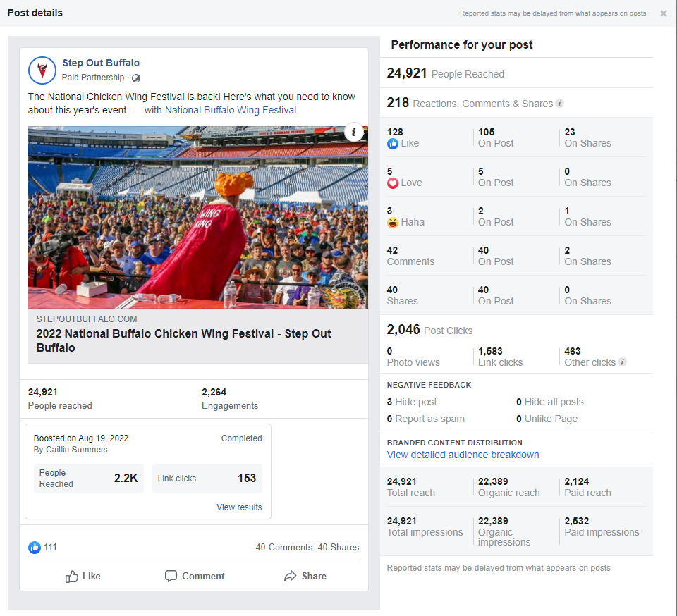Open View results for boosted post
This screenshot has width=677, height=616.
239,507
